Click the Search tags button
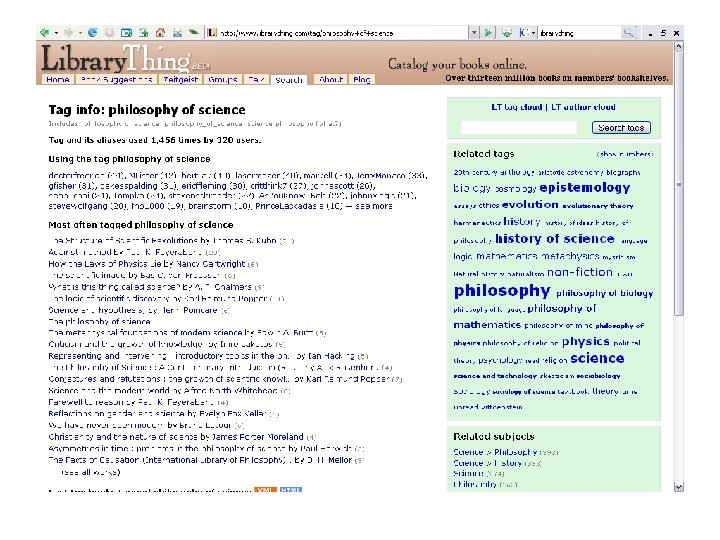Image resolution: width=720 pixels, height=540 pixels. click(x=621, y=128)
